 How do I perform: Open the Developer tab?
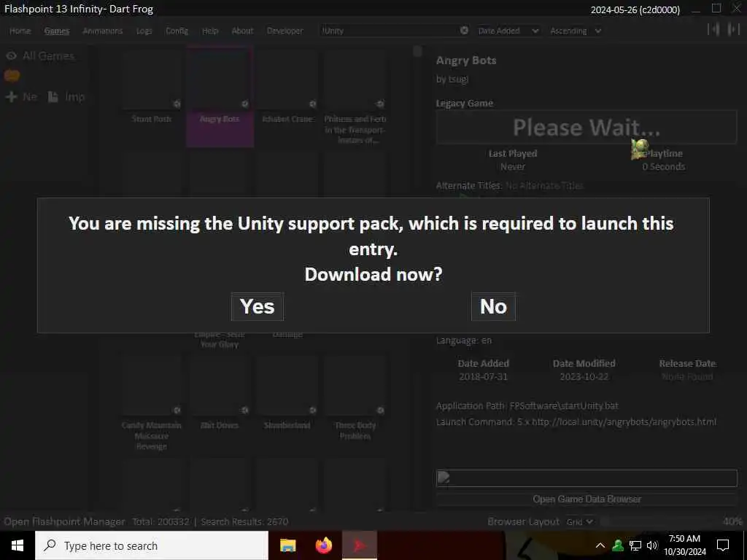tap(285, 31)
